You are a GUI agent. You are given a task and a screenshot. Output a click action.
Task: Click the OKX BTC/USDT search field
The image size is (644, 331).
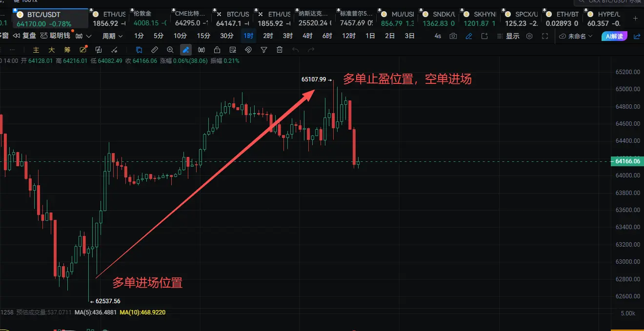(x=609, y=2)
